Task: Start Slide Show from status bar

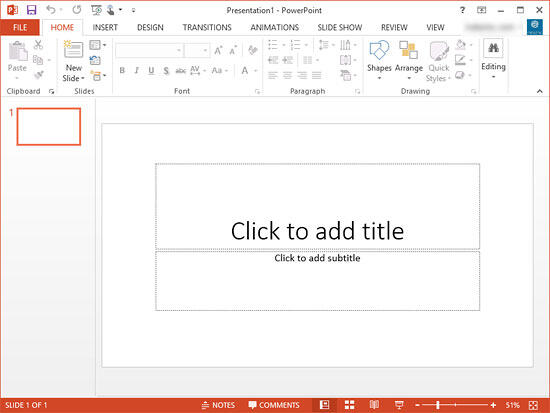Action: click(x=399, y=405)
